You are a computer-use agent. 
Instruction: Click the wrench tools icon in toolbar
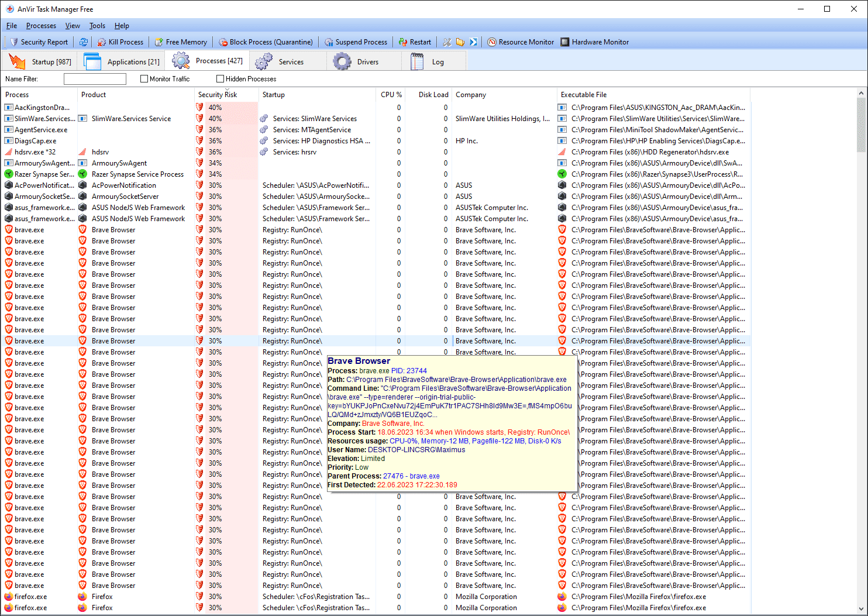point(447,42)
